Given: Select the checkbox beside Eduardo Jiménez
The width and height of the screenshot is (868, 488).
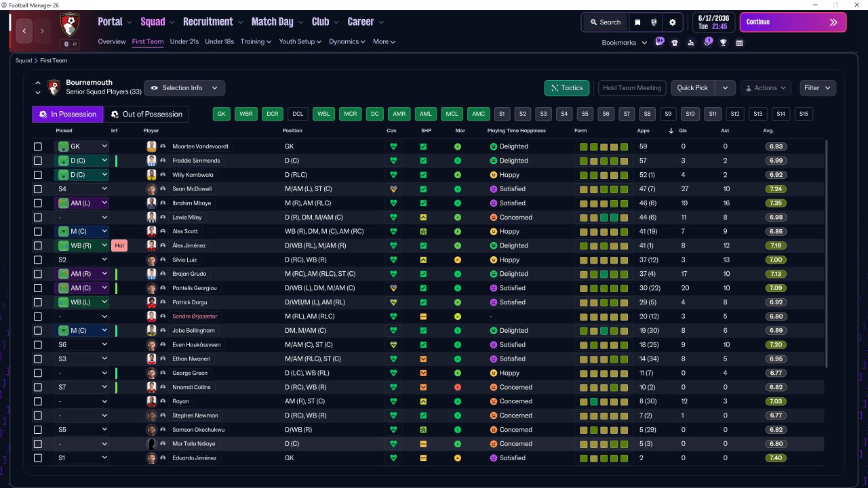Looking at the screenshot, I should 38,458.
